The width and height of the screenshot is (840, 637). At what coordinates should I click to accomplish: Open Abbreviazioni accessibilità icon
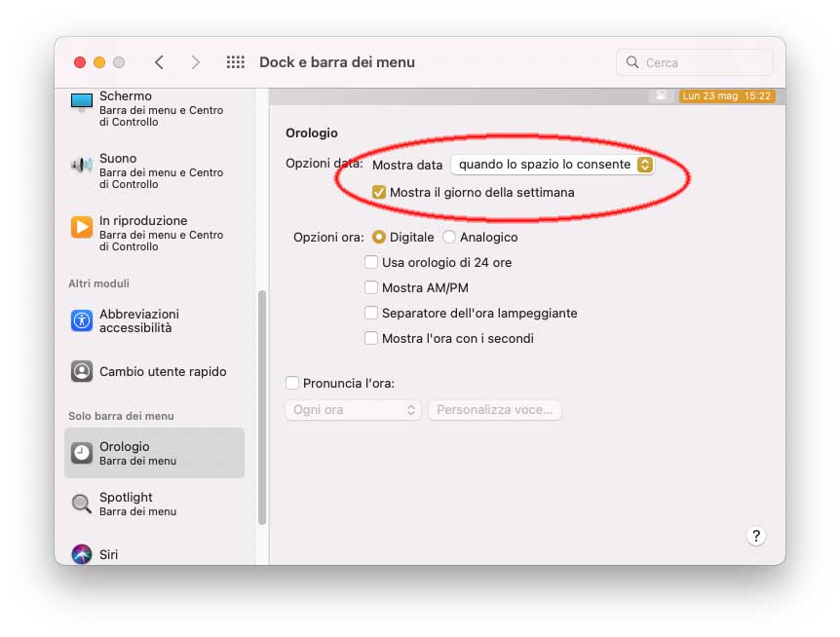(x=82, y=320)
